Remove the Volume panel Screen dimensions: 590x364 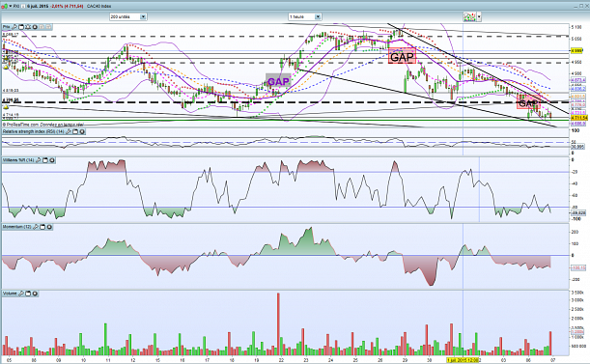(x=35, y=294)
